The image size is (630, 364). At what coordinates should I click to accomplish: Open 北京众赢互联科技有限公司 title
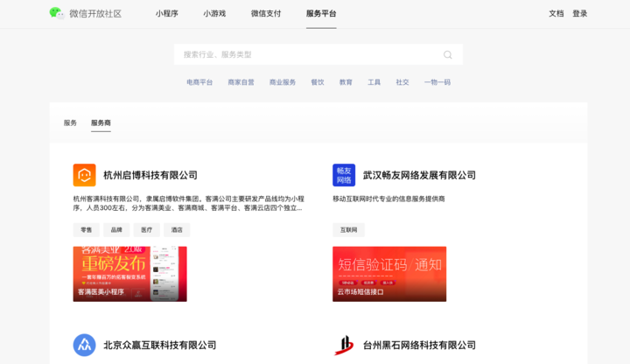(x=160, y=345)
